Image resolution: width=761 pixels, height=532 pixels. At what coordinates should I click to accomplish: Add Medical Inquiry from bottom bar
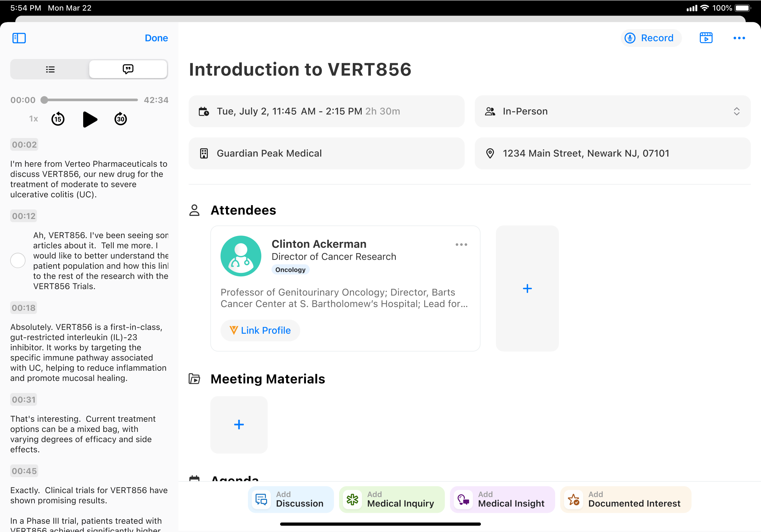(x=391, y=499)
